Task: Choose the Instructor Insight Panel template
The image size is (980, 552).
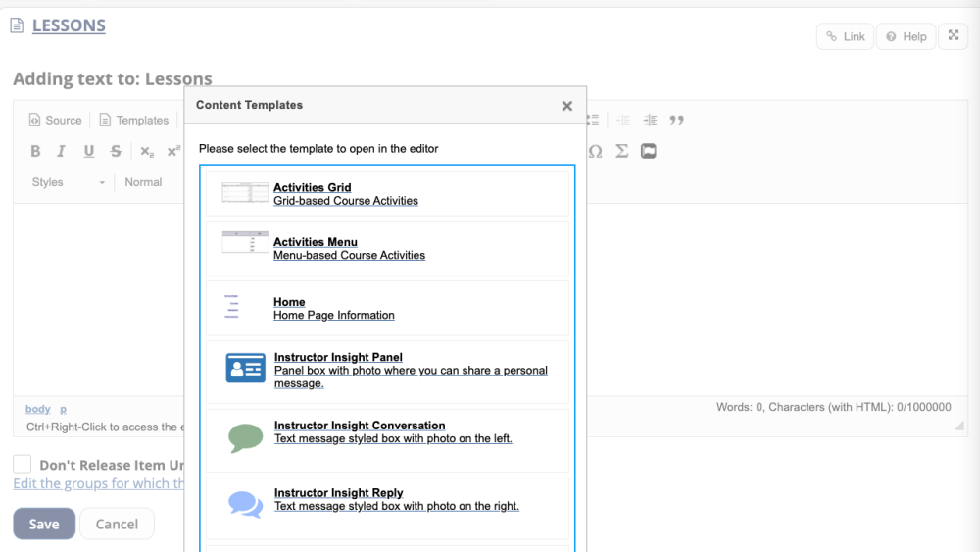Action: (387, 371)
